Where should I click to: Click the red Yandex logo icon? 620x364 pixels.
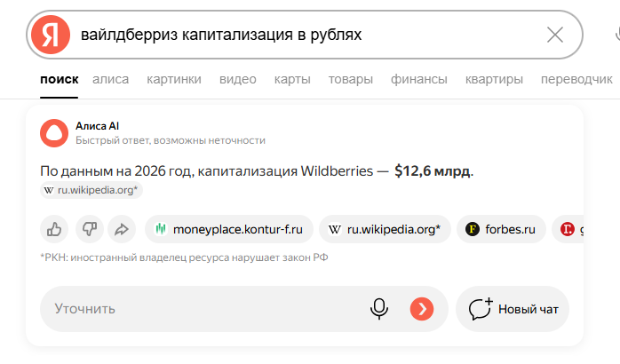click(x=51, y=35)
